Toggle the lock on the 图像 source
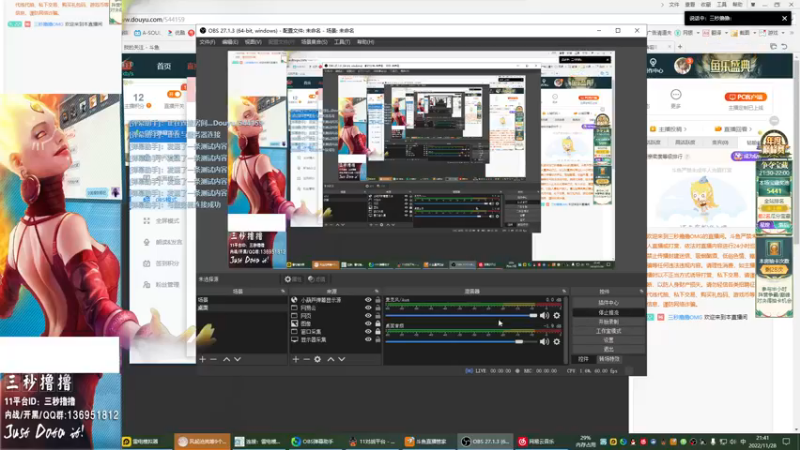Viewport: 800px width, 450px height. click(378, 323)
